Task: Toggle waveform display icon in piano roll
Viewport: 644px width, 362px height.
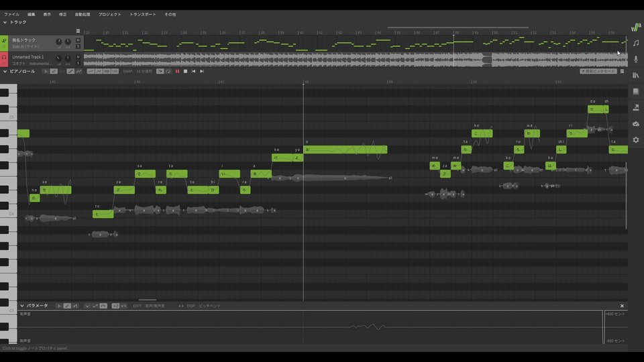Action: click(x=107, y=72)
